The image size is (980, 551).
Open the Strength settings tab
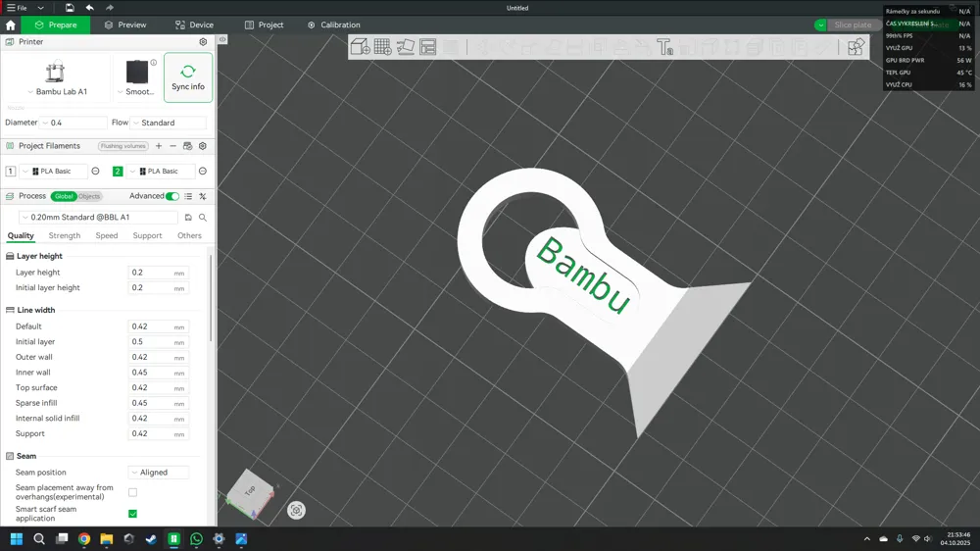[x=65, y=235]
